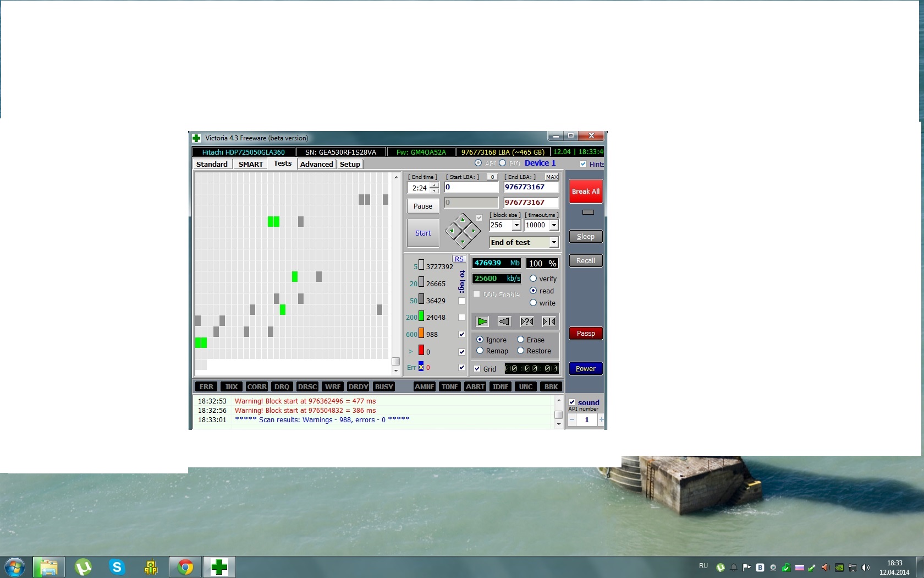Select the write radio button
The image size is (924, 578).
(533, 303)
